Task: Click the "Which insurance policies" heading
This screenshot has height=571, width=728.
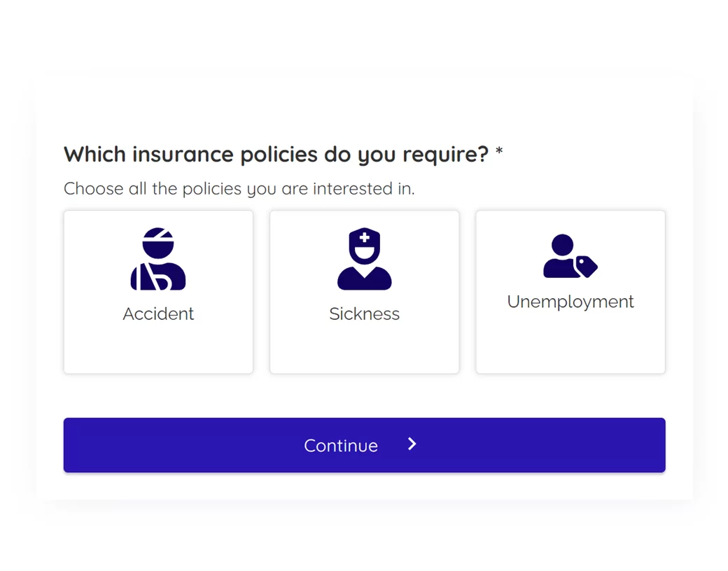Action: [276, 154]
